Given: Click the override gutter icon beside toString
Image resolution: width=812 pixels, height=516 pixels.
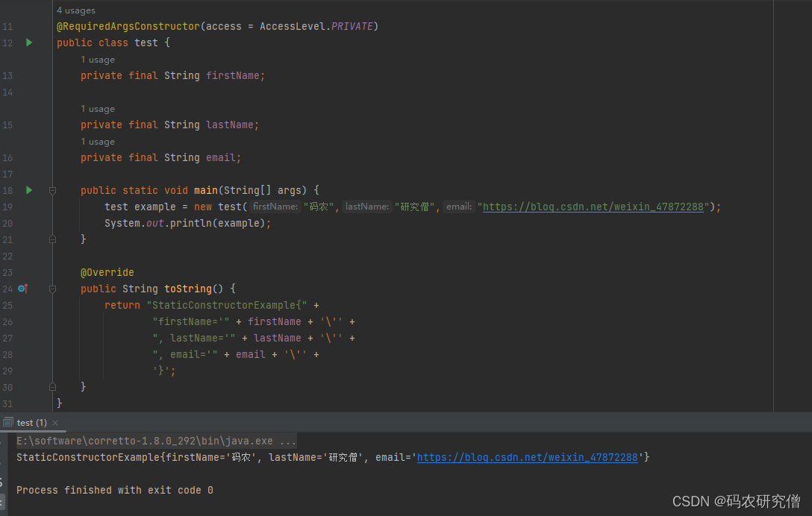Looking at the screenshot, I should (x=22, y=289).
